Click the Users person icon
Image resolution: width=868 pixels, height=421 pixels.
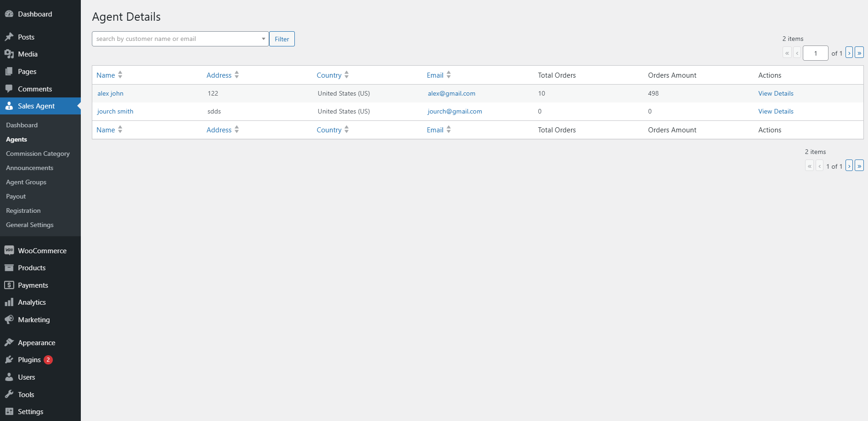pos(9,377)
